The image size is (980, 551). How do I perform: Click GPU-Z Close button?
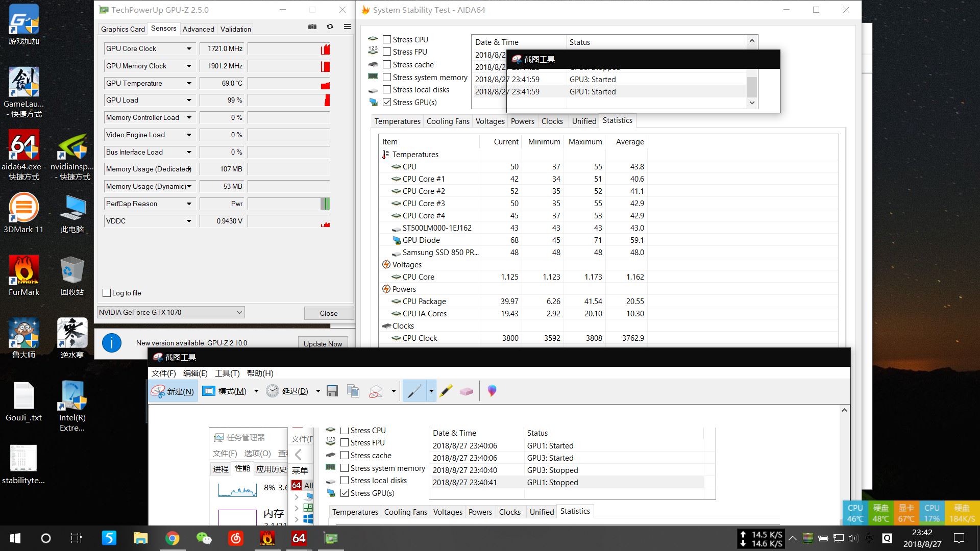click(329, 313)
